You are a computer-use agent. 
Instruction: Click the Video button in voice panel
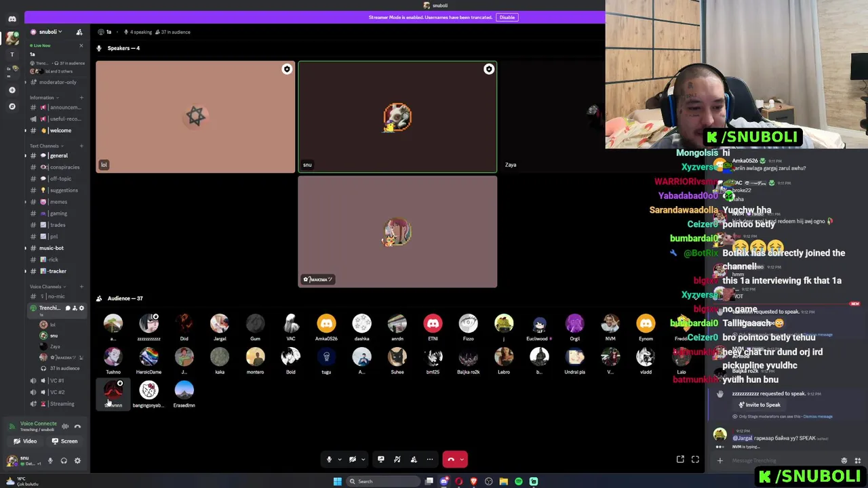26,441
